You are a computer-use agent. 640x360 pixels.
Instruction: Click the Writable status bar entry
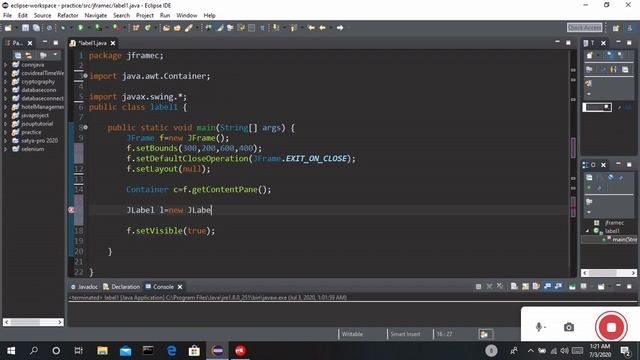[x=352, y=334]
